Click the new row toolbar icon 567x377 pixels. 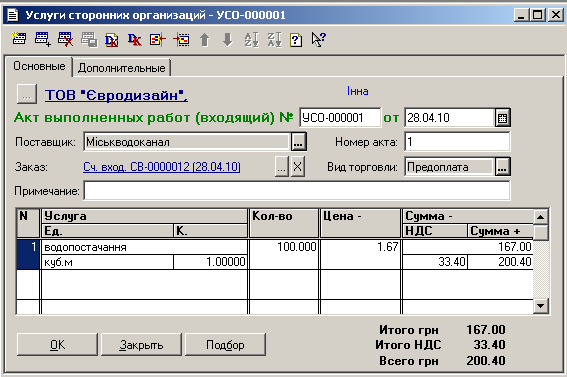pyautogui.click(x=19, y=39)
